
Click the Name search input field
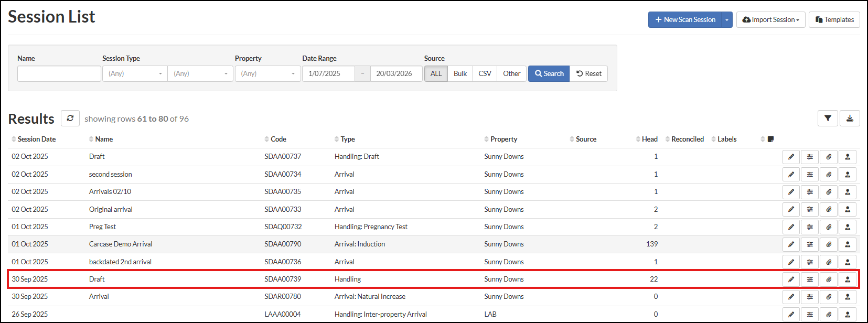click(59, 74)
